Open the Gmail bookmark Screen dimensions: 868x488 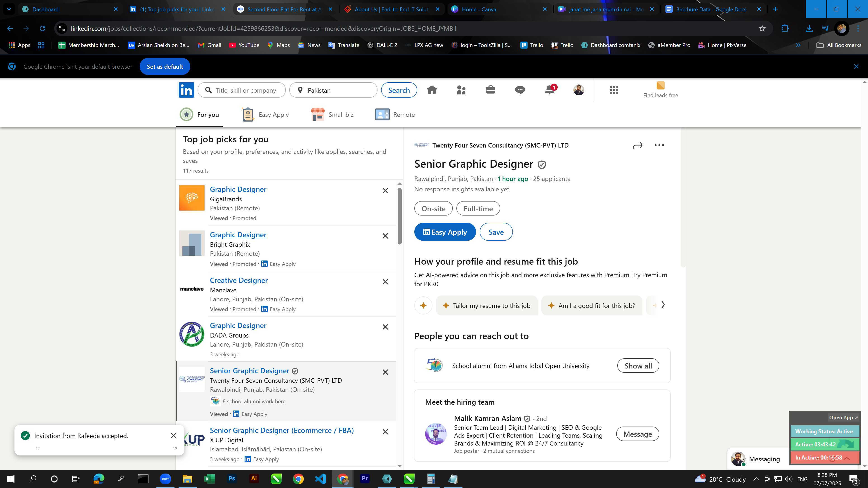coord(209,45)
